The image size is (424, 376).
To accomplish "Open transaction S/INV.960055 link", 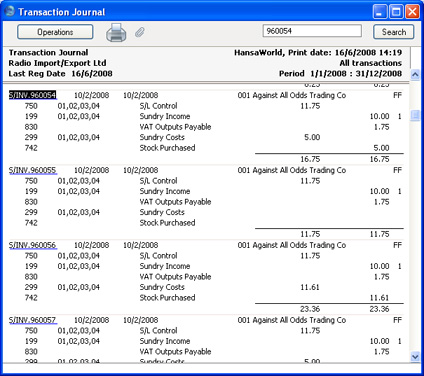I will pos(32,170).
